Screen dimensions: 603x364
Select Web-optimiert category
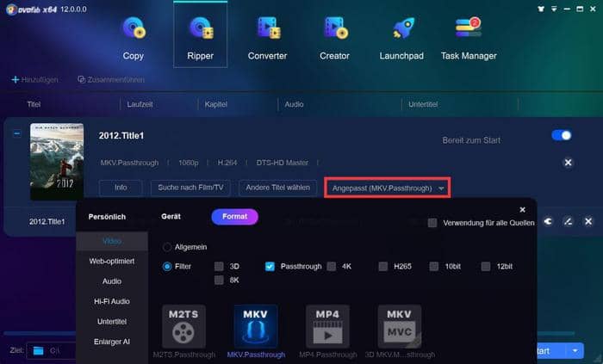[112, 261]
